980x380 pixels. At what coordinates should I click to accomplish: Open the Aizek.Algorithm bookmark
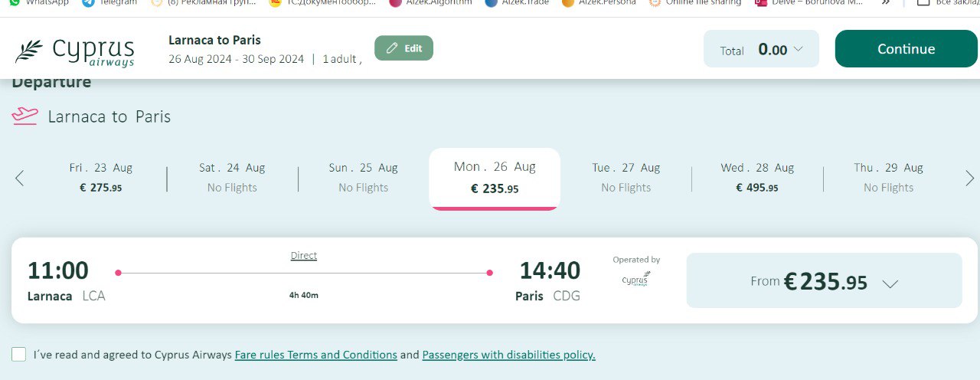(432, 2)
